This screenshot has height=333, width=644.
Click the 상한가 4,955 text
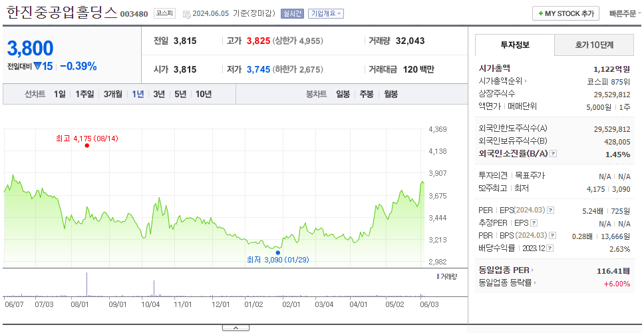click(297, 41)
